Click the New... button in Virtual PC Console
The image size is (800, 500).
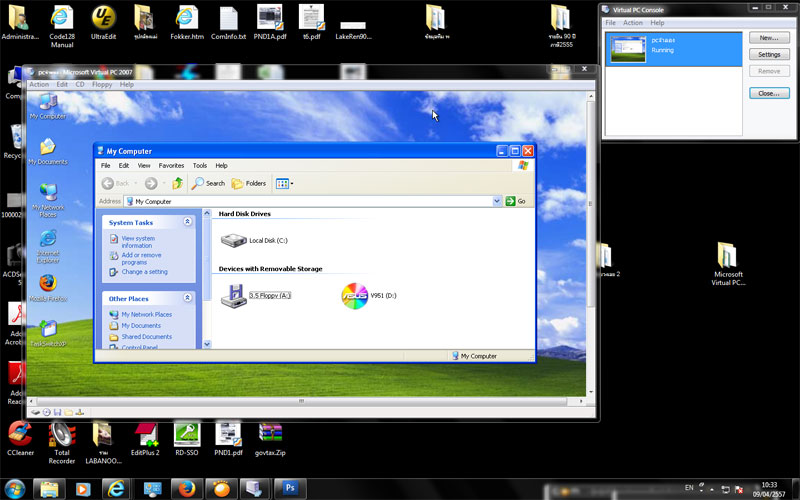769,38
